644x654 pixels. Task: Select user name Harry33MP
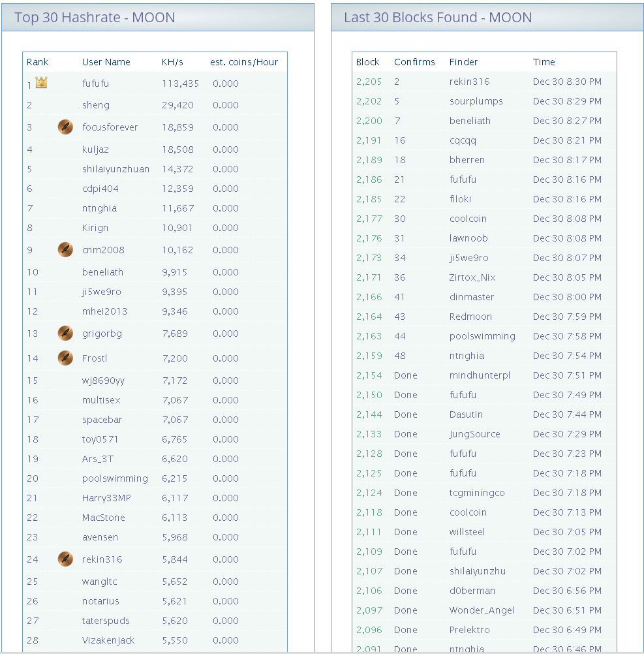pos(106,498)
